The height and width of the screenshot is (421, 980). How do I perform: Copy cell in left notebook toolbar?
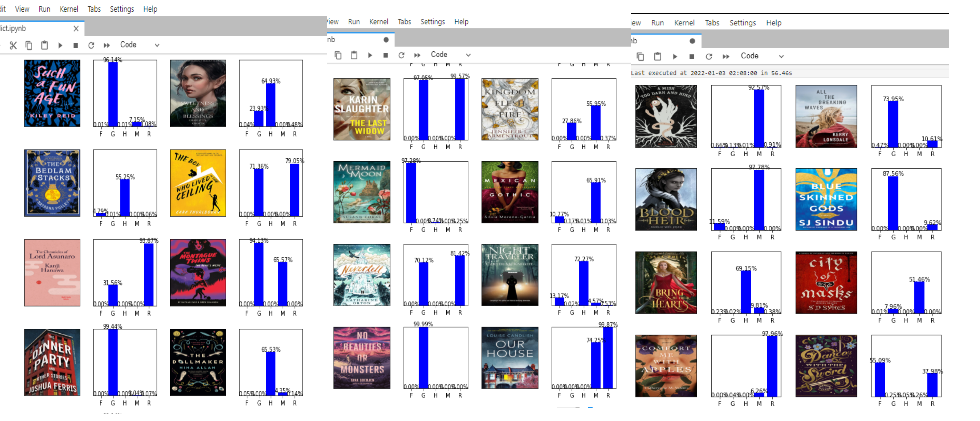click(x=29, y=45)
